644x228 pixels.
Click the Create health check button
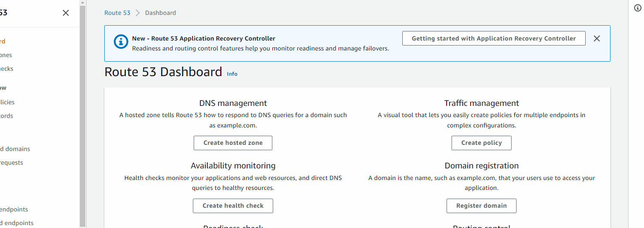coord(233,206)
